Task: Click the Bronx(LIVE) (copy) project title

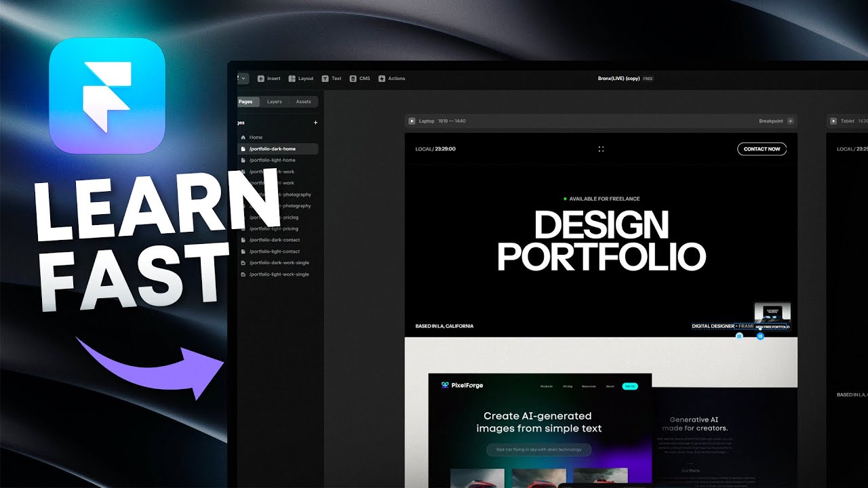Action: click(x=618, y=79)
